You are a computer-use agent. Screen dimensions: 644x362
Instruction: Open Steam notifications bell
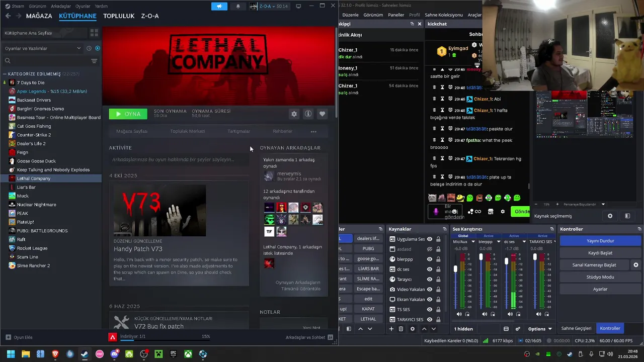click(238, 6)
